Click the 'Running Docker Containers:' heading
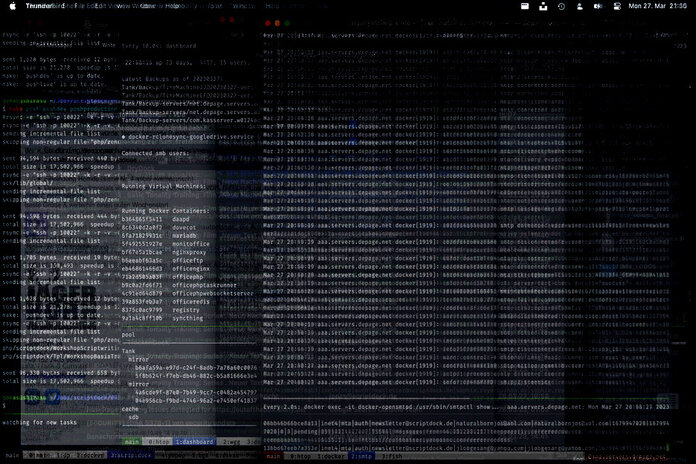The image size is (696, 464). coord(165,210)
